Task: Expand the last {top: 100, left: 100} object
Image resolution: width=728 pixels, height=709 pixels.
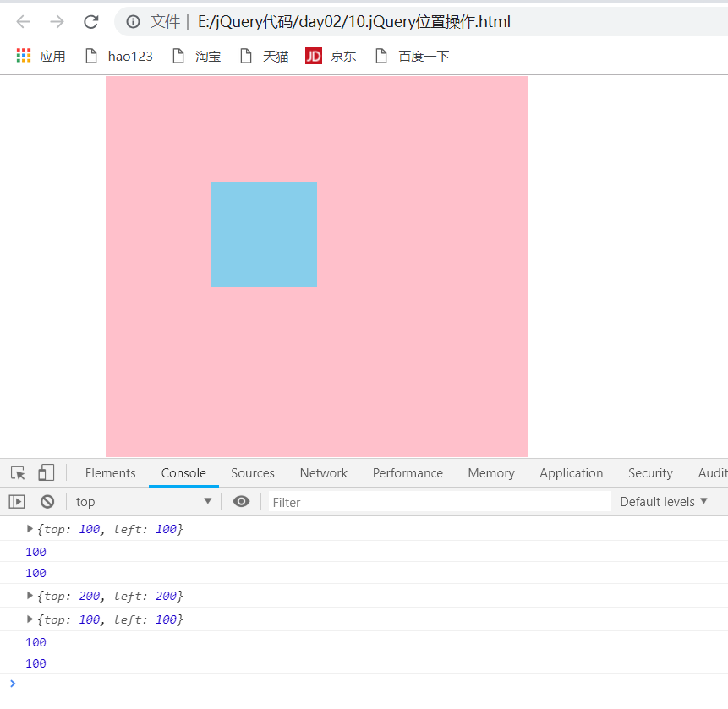Action: coord(30,619)
